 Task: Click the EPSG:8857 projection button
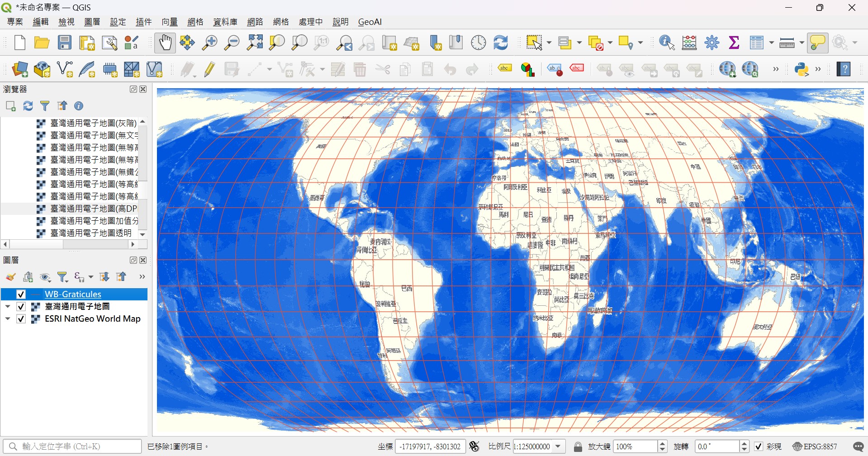click(x=815, y=446)
